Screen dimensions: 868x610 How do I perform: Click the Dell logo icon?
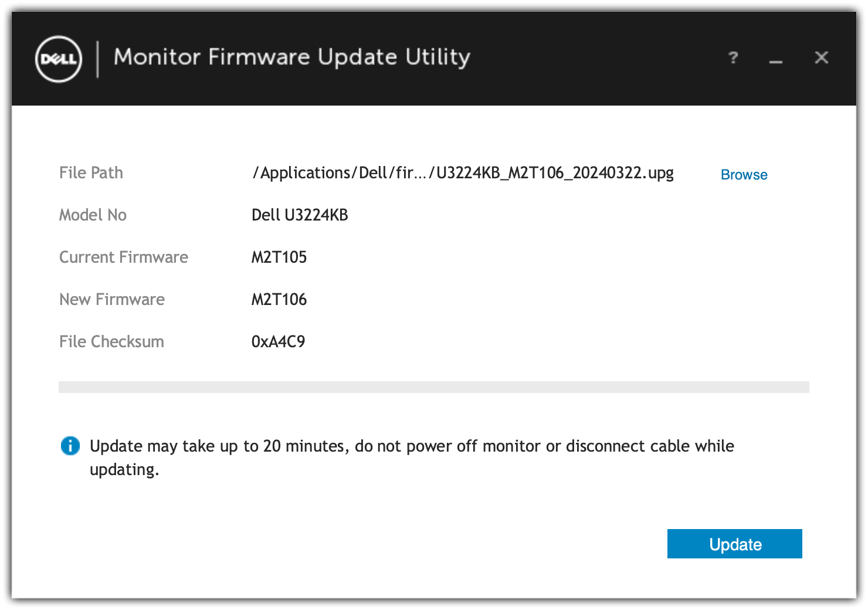[x=59, y=59]
